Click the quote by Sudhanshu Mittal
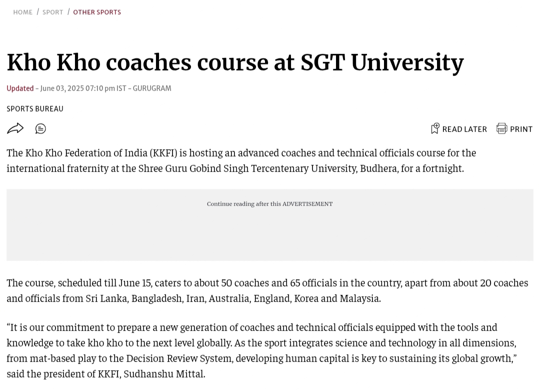Image resolution: width=540 pixels, height=392 pixels. click(x=261, y=350)
